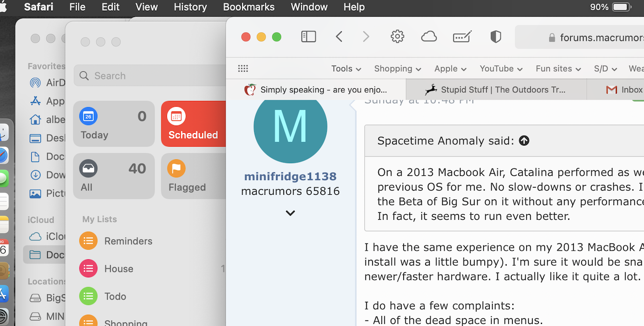Jump to quoted Spacetime Anomaly post arrow
The width and height of the screenshot is (644, 326).
(x=524, y=140)
